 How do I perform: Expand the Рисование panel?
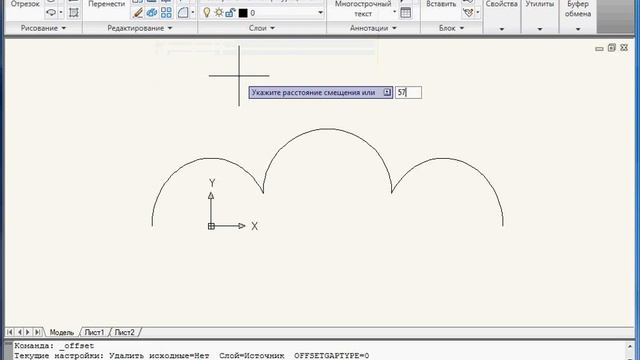coord(43,28)
